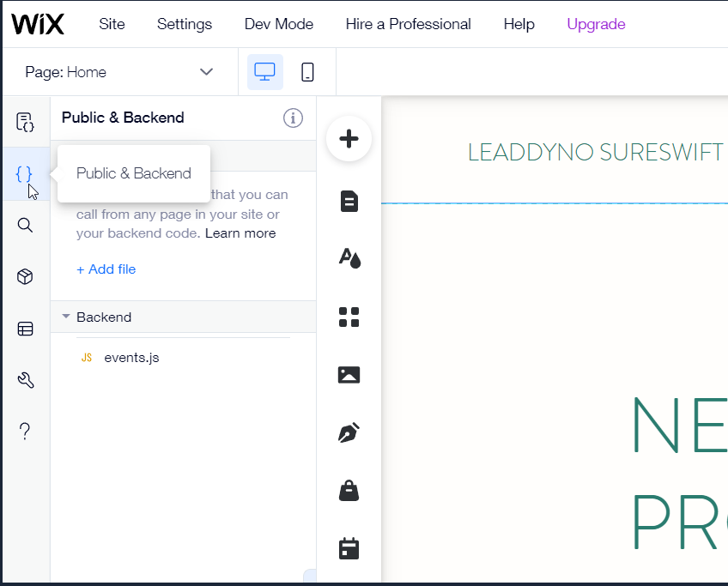Open the Pages & Menu document icon
This screenshot has width=728, height=586.
click(x=349, y=202)
